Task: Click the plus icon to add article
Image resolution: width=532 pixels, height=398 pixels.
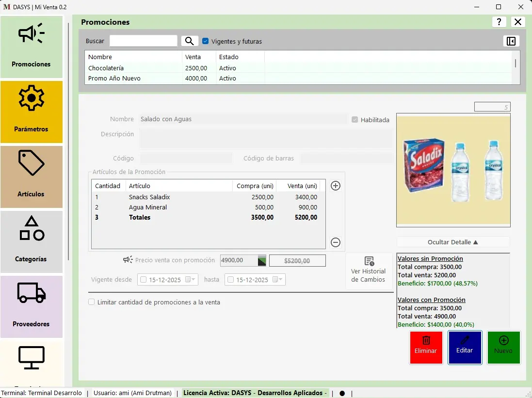Action: 335,186
